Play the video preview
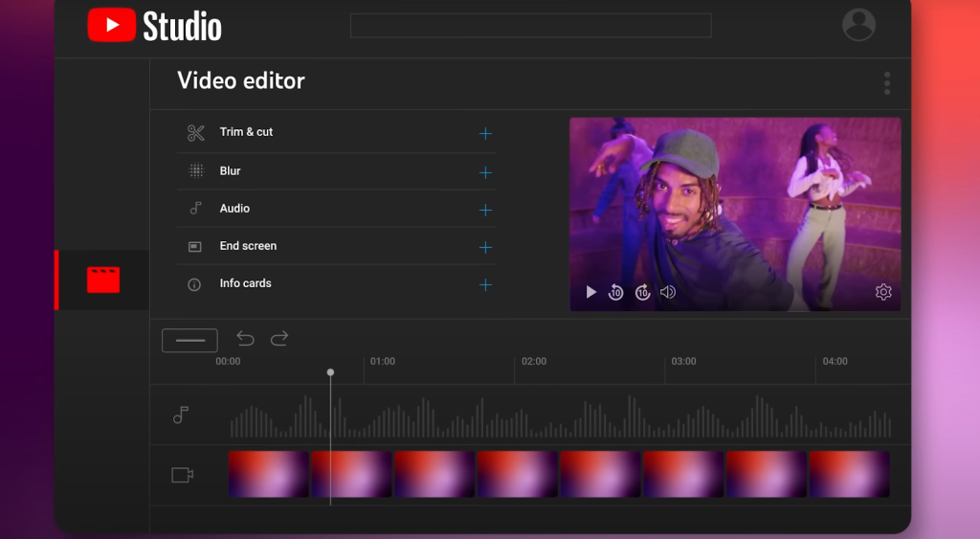 click(x=590, y=292)
